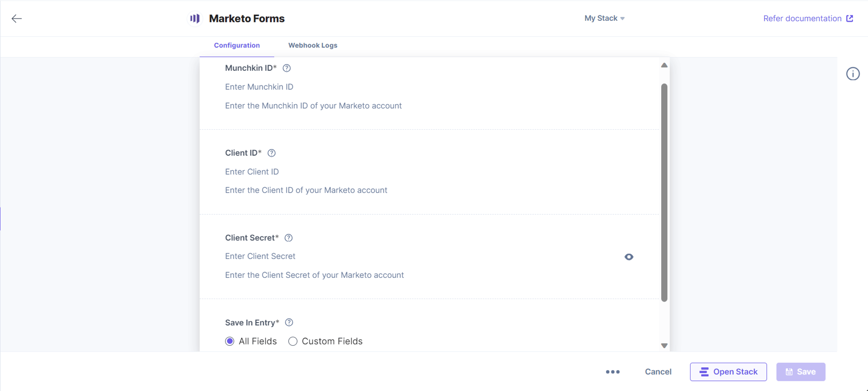Click the info icon on right panel
This screenshot has height=391, width=868.
[853, 74]
